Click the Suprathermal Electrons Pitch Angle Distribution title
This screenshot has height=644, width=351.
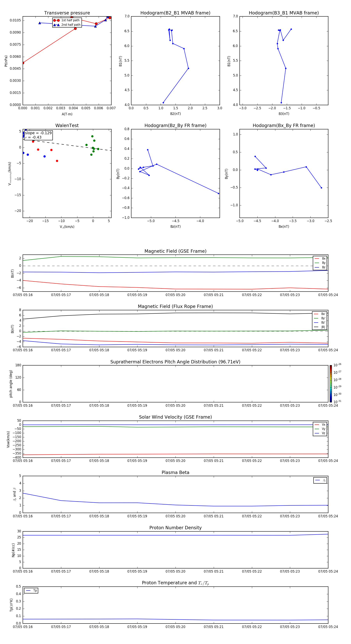pyautogui.click(x=175, y=362)
